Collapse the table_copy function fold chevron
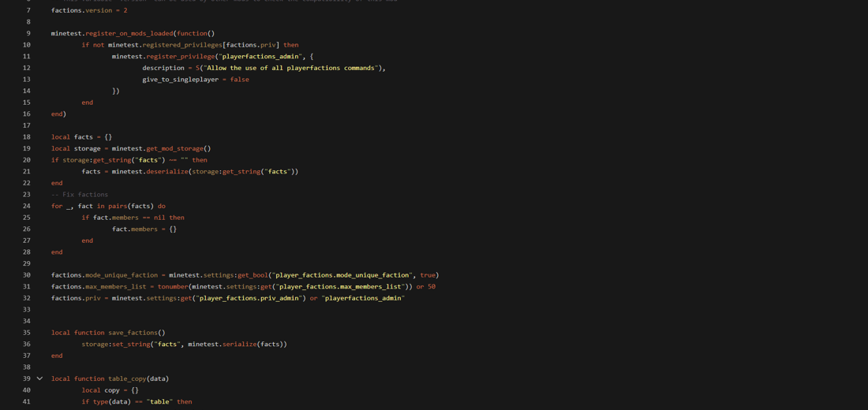The width and height of the screenshot is (868, 410). click(39, 378)
